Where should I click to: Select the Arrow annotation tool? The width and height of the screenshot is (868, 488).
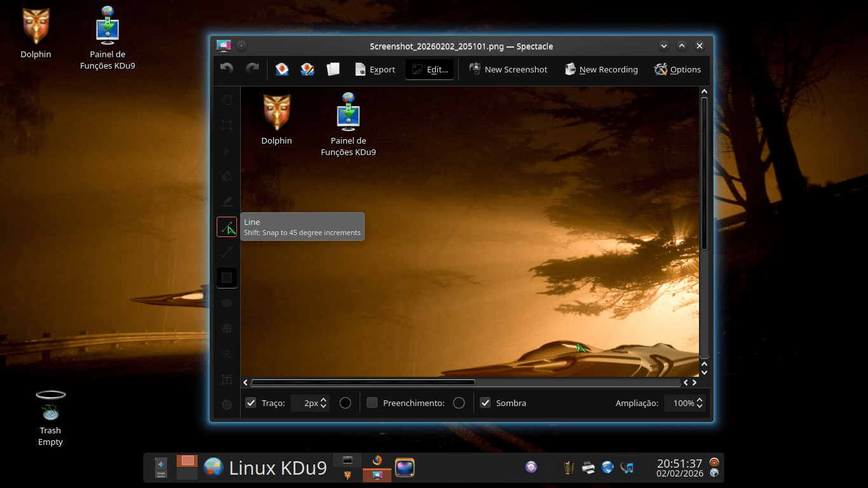coord(227,252)
